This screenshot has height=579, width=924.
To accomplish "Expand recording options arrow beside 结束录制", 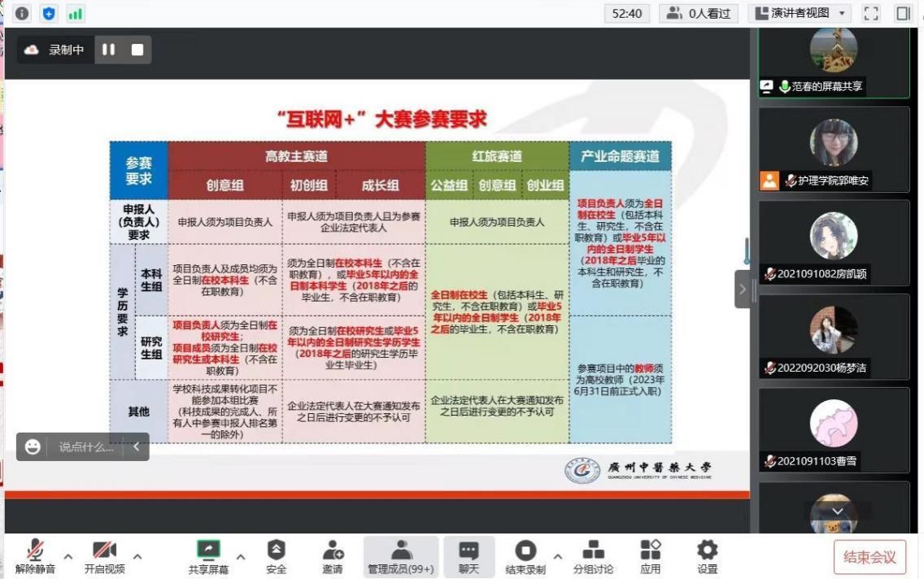I will pos(557,556).
